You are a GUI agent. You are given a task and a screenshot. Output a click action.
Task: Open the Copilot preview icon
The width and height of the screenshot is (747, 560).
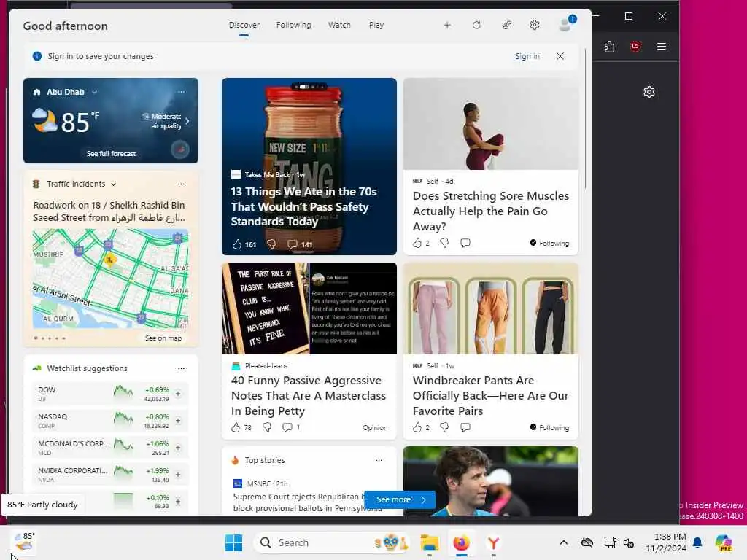[x=724, y=542]
